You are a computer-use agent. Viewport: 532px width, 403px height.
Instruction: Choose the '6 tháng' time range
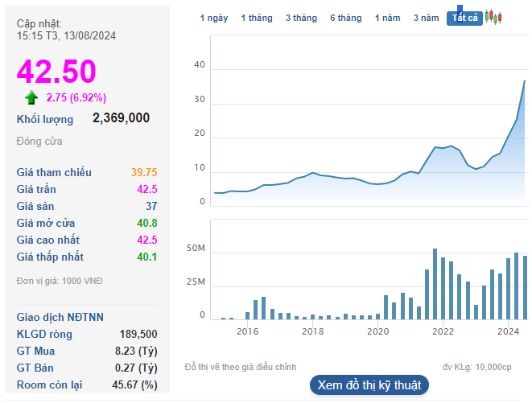coord(345,19)
